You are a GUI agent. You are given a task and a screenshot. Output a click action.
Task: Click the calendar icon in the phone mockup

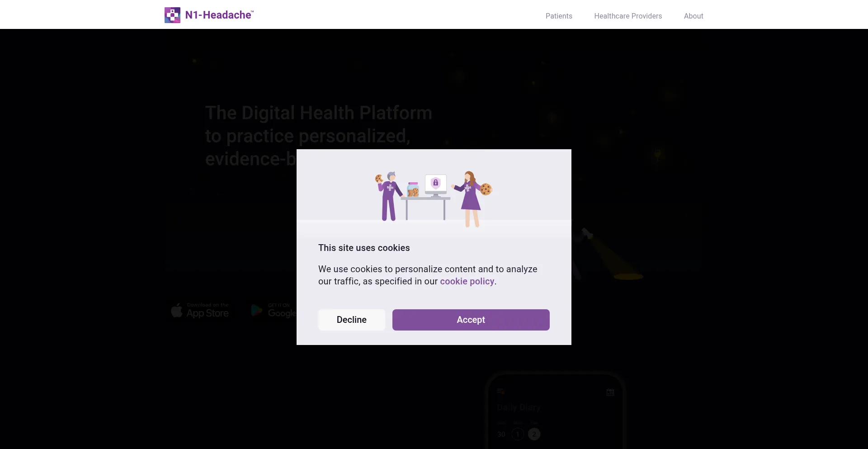coord(610,392)
